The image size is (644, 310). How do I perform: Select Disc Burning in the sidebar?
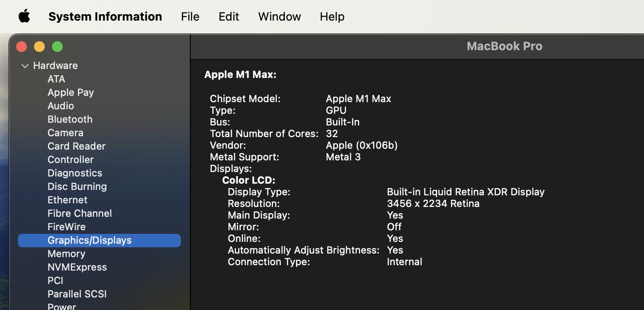click(77, 186)
